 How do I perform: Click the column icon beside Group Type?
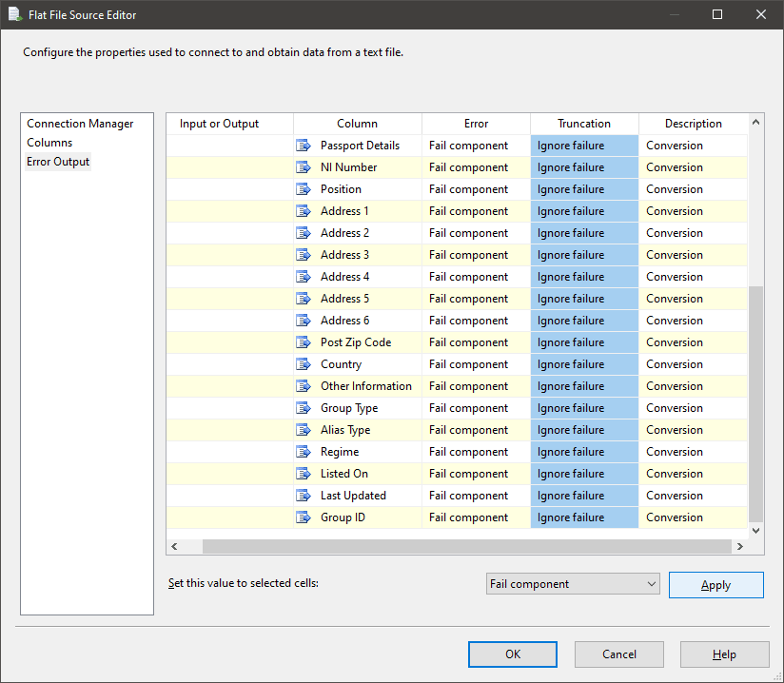coord(304,408)
